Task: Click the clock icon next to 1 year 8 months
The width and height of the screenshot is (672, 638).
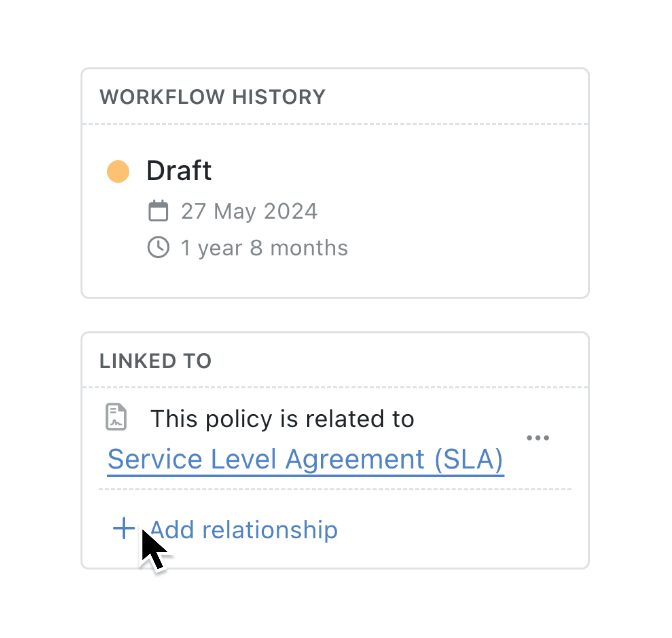Action: click(x=159, y=247)
